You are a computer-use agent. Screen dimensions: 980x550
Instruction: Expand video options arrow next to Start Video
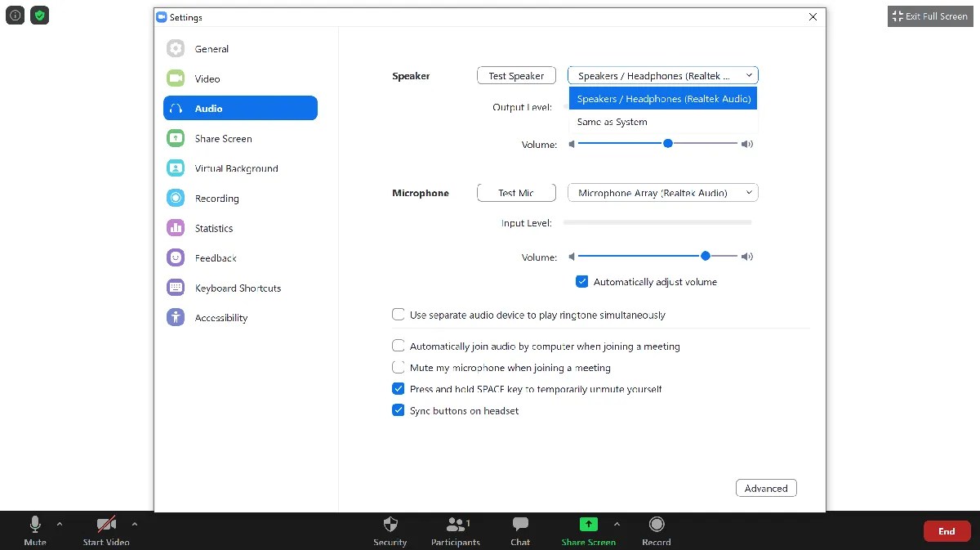click(135, 524)
